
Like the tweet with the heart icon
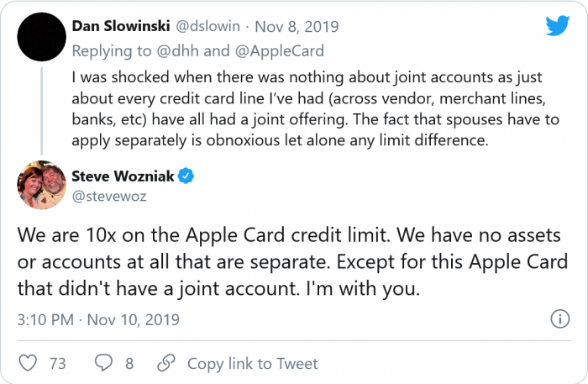29,363
